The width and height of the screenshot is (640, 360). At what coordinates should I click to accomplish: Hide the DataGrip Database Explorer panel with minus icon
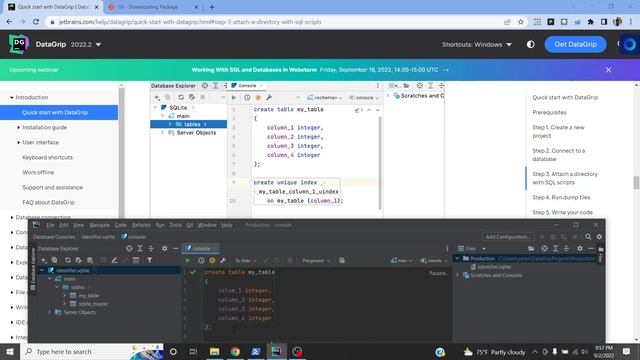point(176,248)
